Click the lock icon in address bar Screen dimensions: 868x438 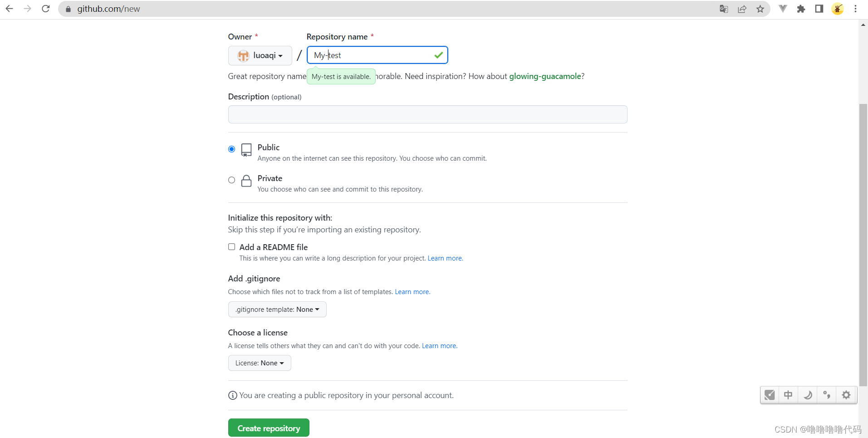pyautogui.click(x=68, y=9)
